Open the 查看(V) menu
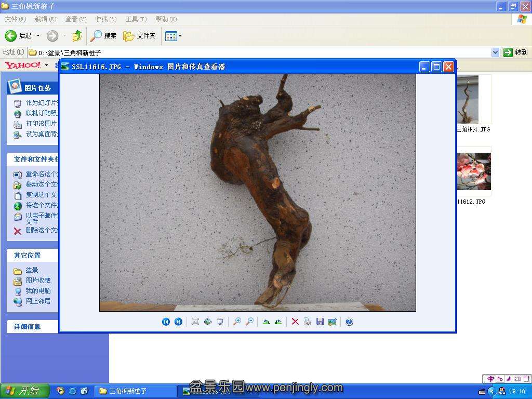532x399 pixels. coord(76,19)
